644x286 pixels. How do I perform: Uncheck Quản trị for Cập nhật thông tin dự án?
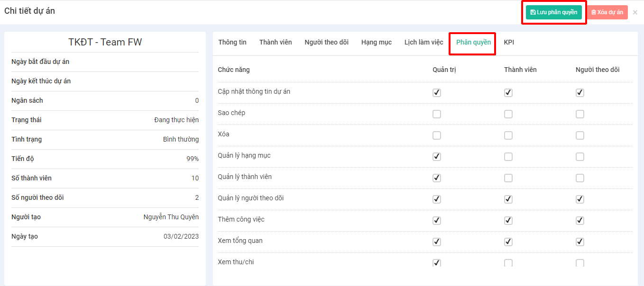[x=437, y=93]
